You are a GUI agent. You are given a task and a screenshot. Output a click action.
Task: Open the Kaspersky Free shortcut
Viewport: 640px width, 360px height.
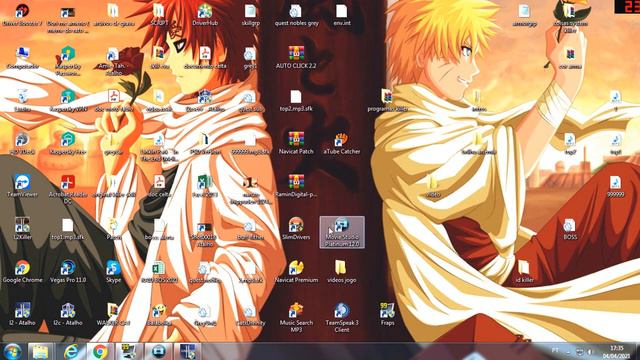(68, 143)
